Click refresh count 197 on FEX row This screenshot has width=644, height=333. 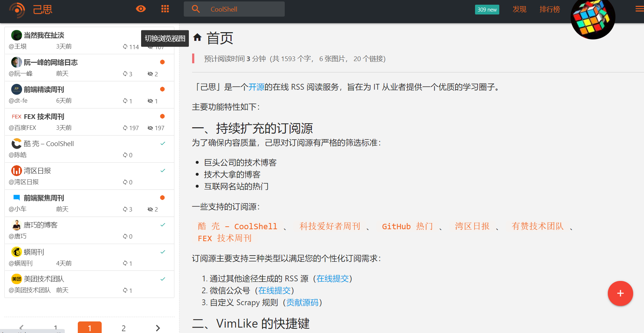tap(131, 128)
